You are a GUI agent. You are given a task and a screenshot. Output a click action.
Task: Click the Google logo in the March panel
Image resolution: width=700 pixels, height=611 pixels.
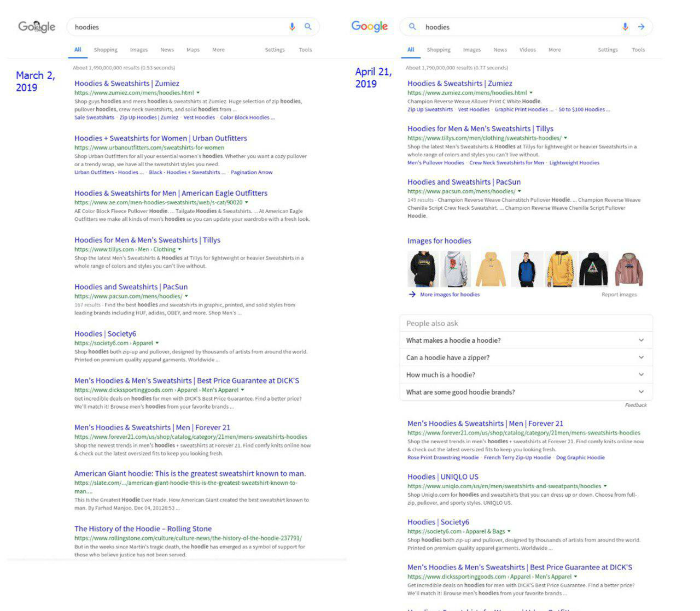point(37,27)
